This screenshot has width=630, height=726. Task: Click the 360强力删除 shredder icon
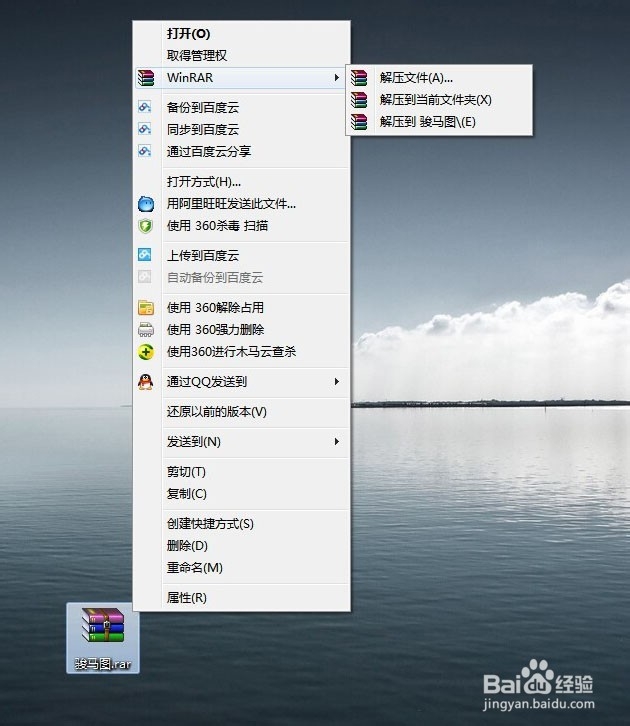point(146,330)
